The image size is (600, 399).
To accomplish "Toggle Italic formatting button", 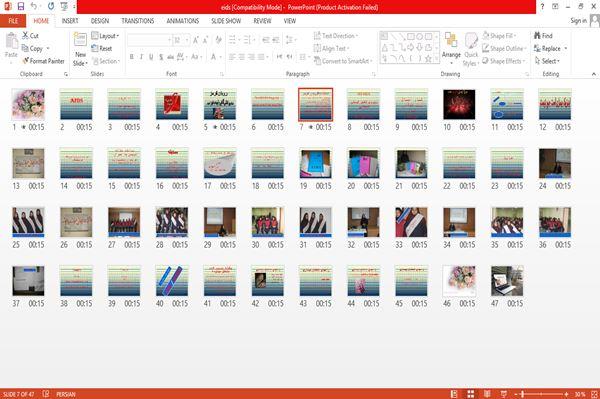I will 141,57.
